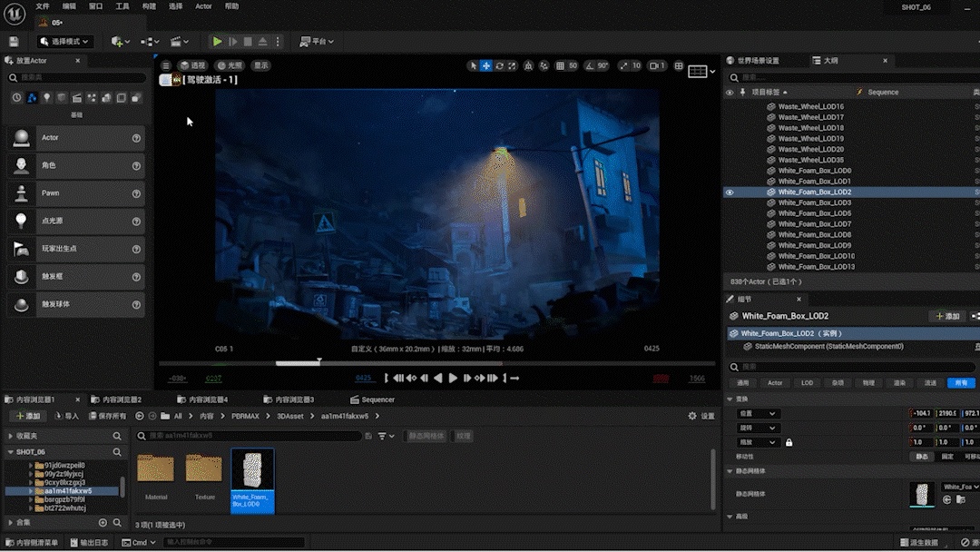Select the Cinematic category clapper icon

(x=76, y=98)
